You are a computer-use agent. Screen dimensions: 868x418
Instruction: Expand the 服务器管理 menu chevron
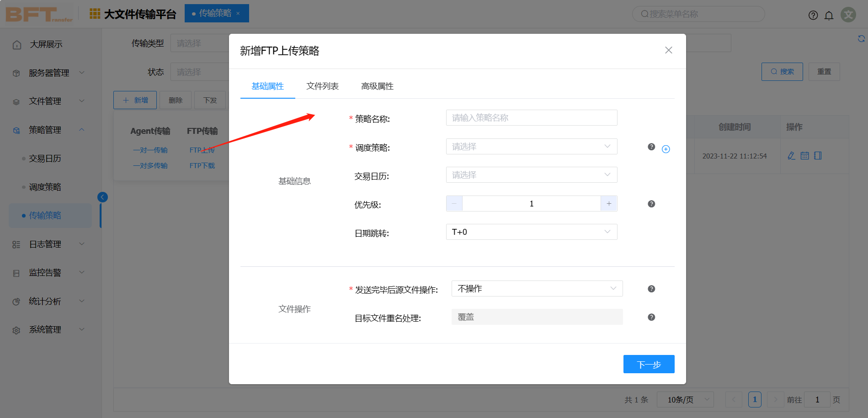click(82, 73)
